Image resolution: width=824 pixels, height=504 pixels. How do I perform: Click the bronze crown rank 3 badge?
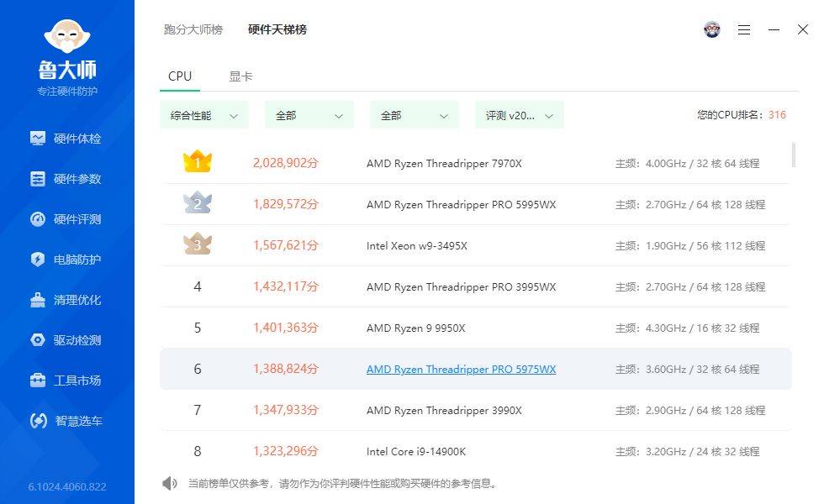click(x=197, y=244)
